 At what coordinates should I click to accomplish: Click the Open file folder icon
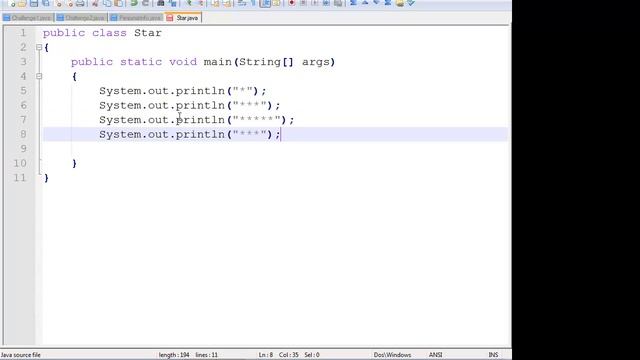coord(22,3)
